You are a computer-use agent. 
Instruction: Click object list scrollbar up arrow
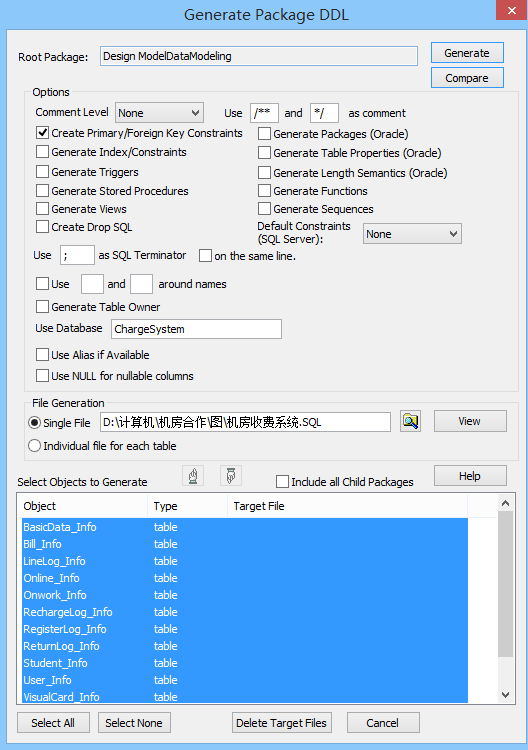pos(506,503)
